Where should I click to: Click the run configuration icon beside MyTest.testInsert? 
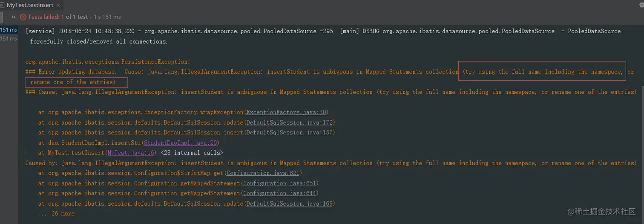(x=2, y=5)
